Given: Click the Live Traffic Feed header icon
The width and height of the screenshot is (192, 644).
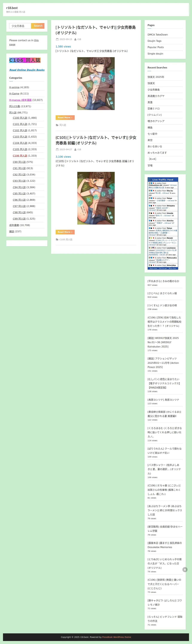Looking at the screenshot, I should click(x=150, y=179).
